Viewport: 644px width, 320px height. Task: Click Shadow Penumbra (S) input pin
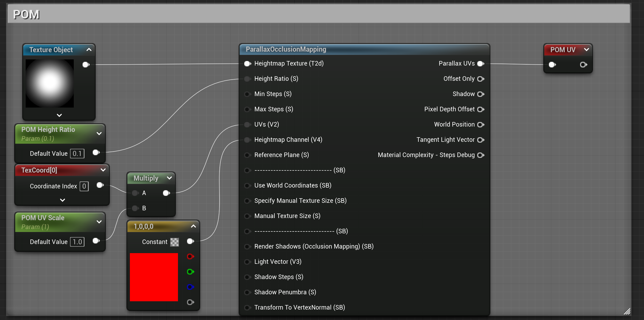(248, 292)
